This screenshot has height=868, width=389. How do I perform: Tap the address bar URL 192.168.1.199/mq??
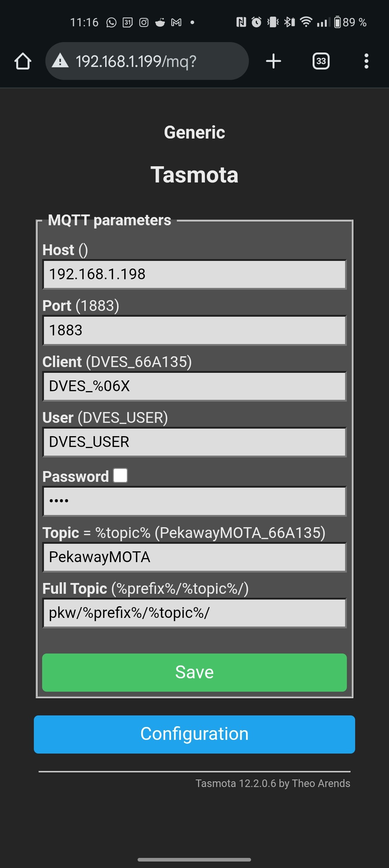coord(136,61)
